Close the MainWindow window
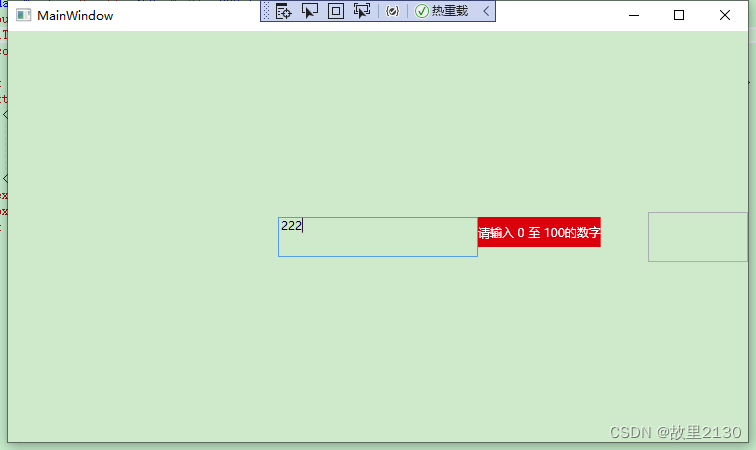This screenshot has height=450, width=756. tap(725, 15)
